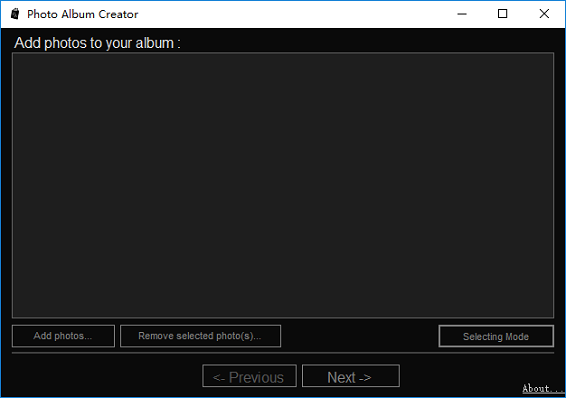Click the word "Mode" in Selecting Mode
Viewport: 566px width, 398px height.
[517, 337]
